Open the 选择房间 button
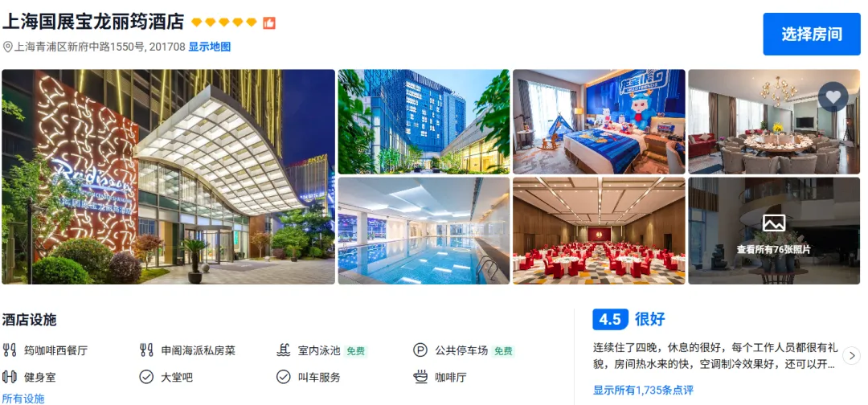The image size is (868, 405). point(812,35)
